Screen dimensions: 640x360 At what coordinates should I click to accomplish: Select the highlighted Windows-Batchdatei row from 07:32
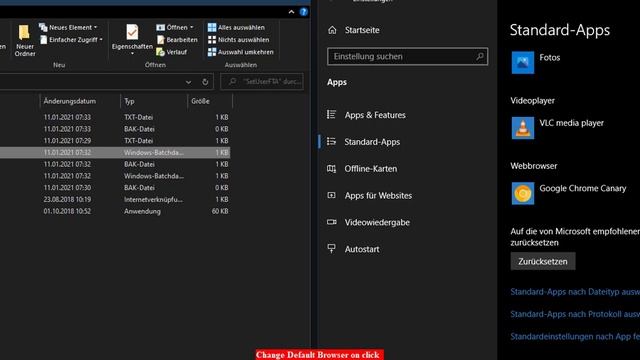click(x=115, y=152)
